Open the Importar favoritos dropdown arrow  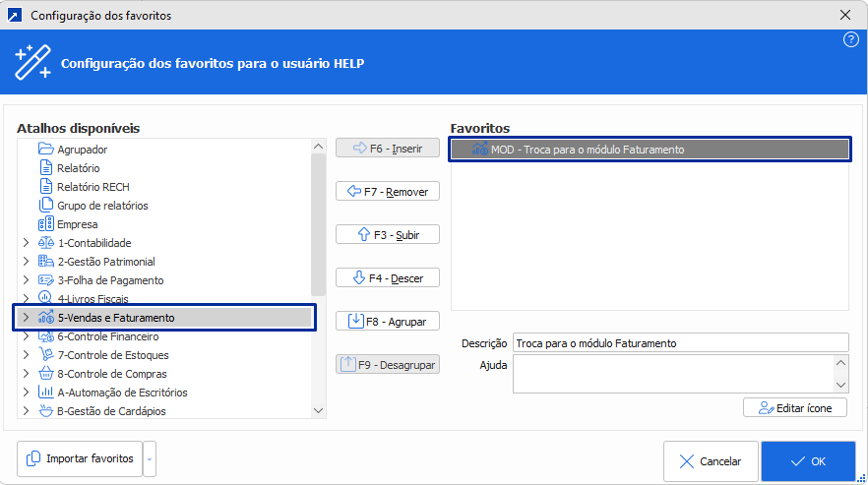[150, 458]
